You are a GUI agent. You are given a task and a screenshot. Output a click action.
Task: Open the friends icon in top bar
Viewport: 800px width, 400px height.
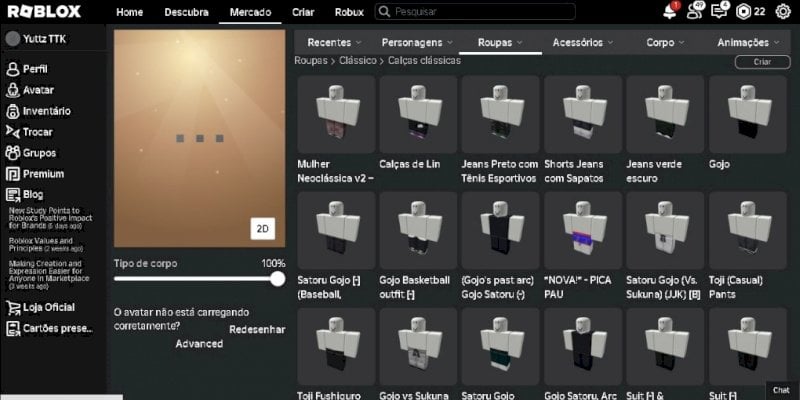tap(694, 11)
